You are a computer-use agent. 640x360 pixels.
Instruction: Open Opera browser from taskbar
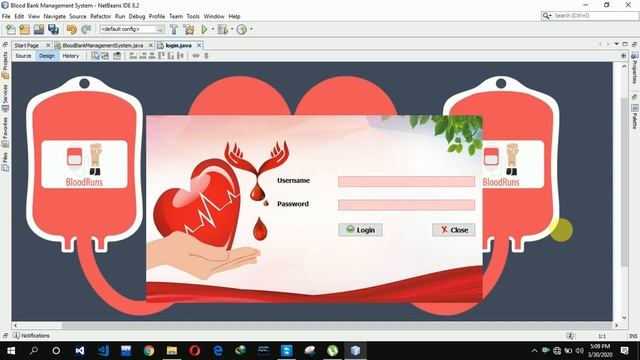pyautogui.click(x=195, y=351)
